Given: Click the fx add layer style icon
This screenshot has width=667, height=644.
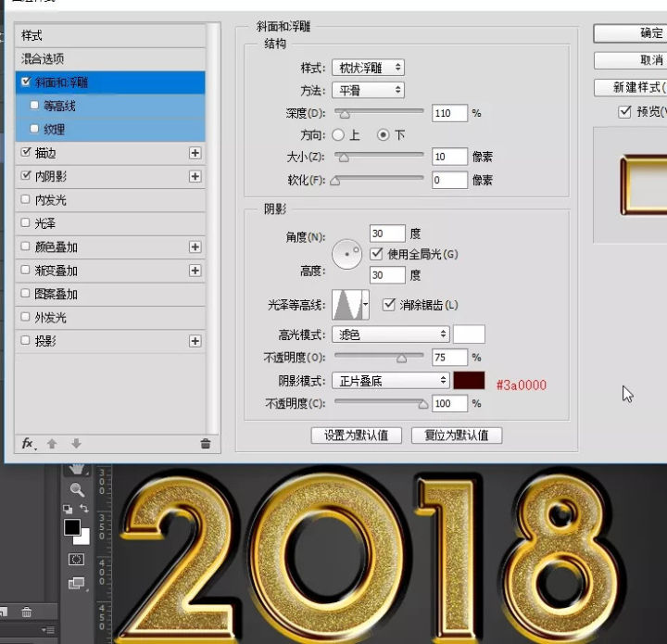Looking at the screenshot, I should [28, 444].
